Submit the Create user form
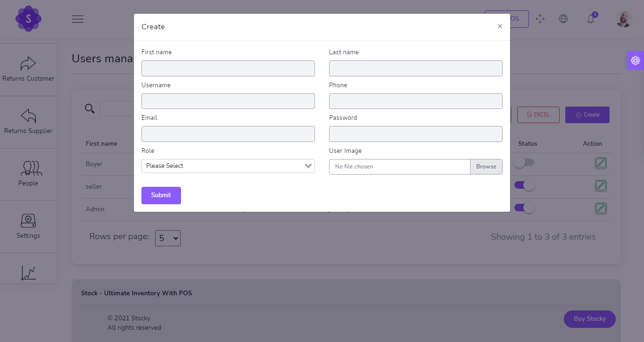 tap(161, 195)
